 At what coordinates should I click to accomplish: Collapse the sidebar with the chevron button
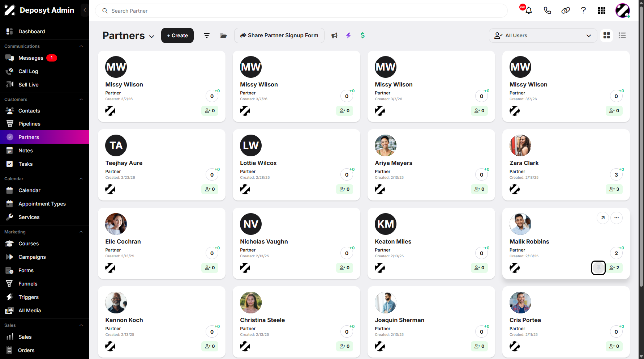pyautogui.click(x=85, y=10)
